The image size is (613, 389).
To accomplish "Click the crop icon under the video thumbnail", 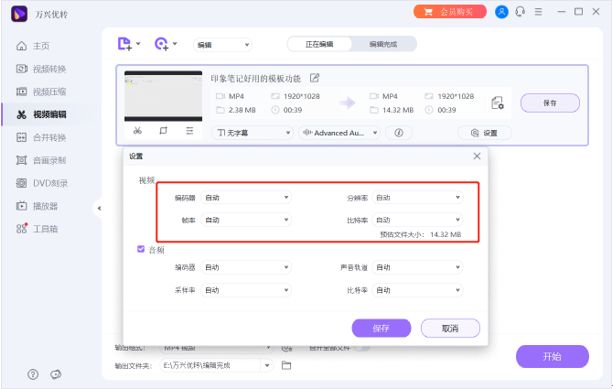I will [x=163, y=131].
